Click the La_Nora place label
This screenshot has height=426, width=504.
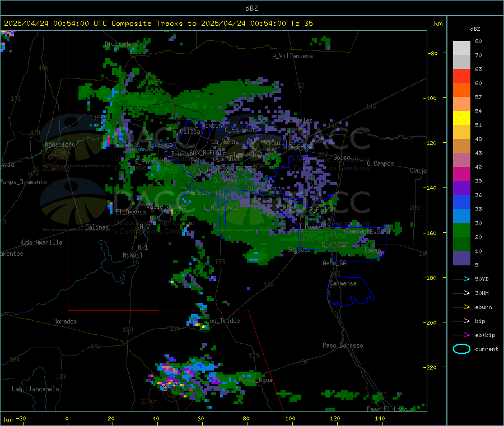[223, 142]
